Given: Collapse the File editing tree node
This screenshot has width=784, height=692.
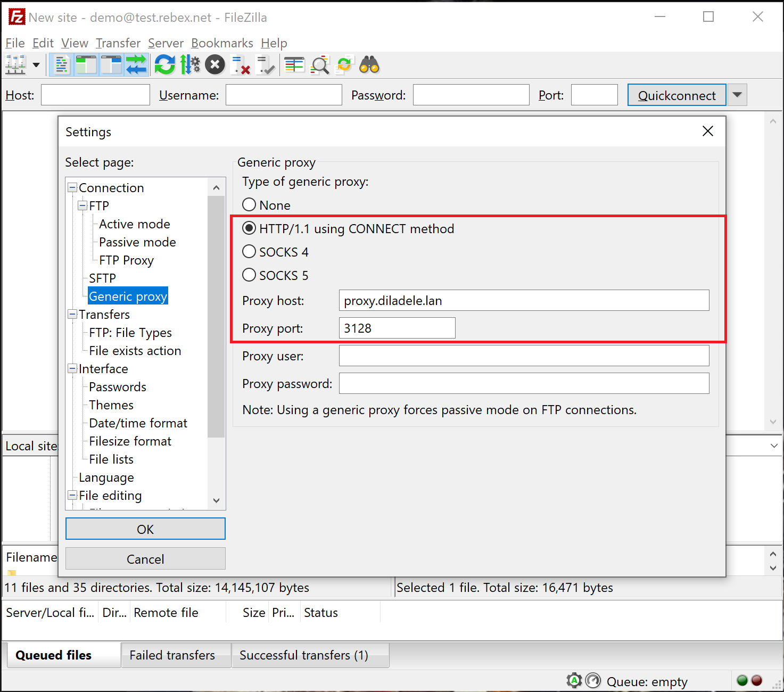Looking at the screenshot, I should [x=73, y=495].
